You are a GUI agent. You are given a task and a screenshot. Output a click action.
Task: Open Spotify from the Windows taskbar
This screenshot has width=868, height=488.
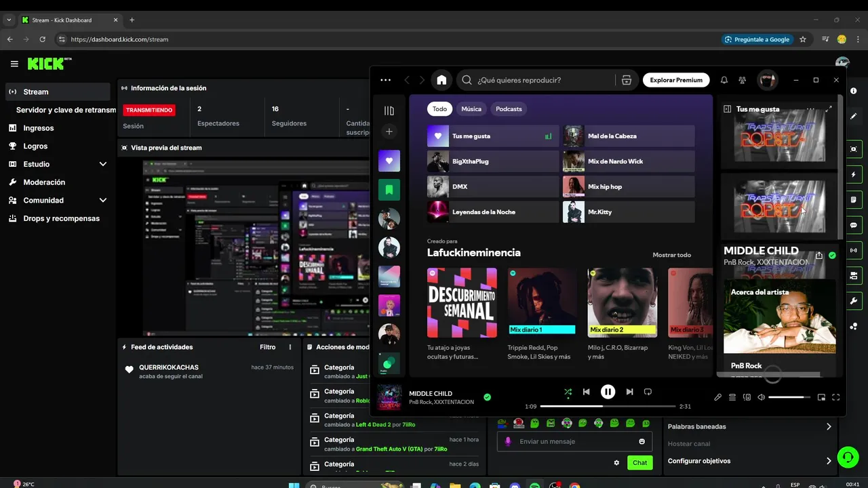(535, 485)
